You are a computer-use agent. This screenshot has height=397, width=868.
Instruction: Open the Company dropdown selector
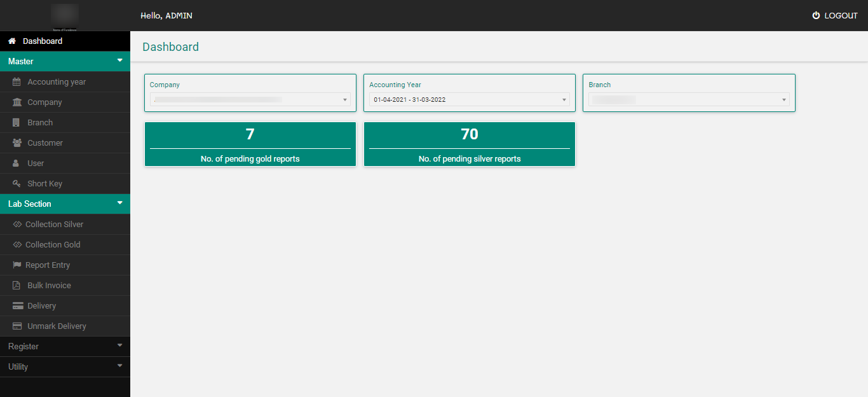tap(250, 100)
